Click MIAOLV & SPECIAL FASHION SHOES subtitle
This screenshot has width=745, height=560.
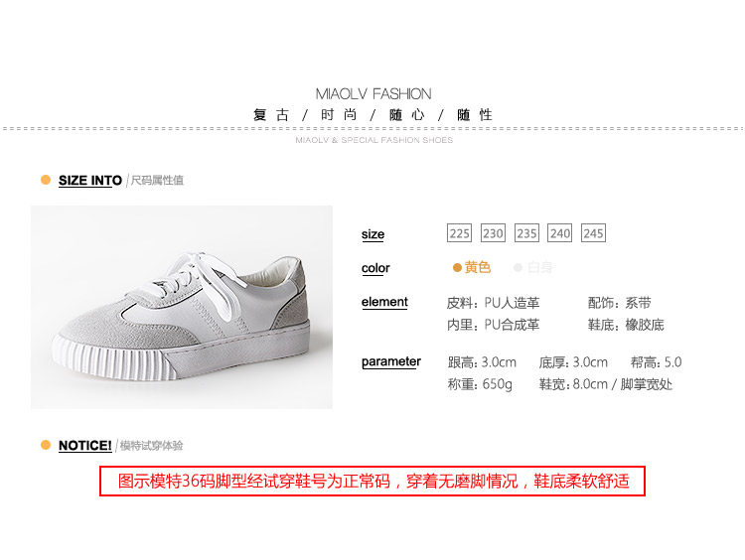tap(373, 140)
